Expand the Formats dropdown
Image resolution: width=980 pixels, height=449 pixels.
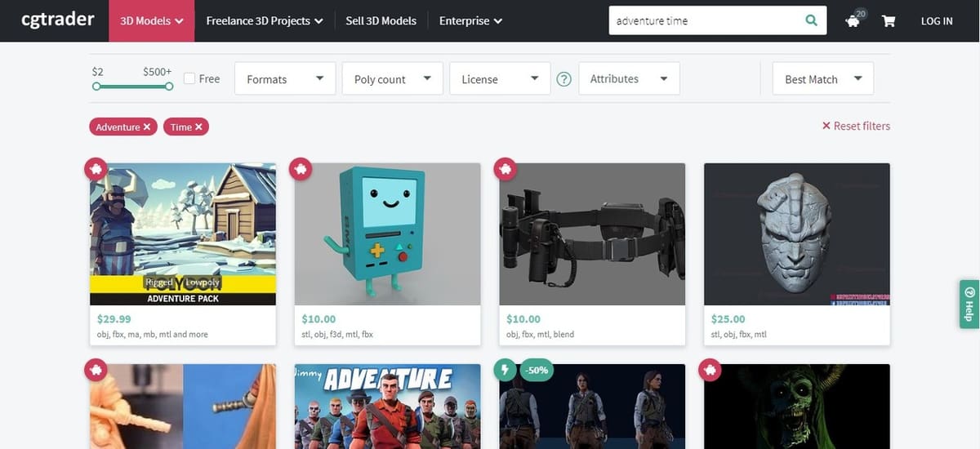[x=285, y=79]
